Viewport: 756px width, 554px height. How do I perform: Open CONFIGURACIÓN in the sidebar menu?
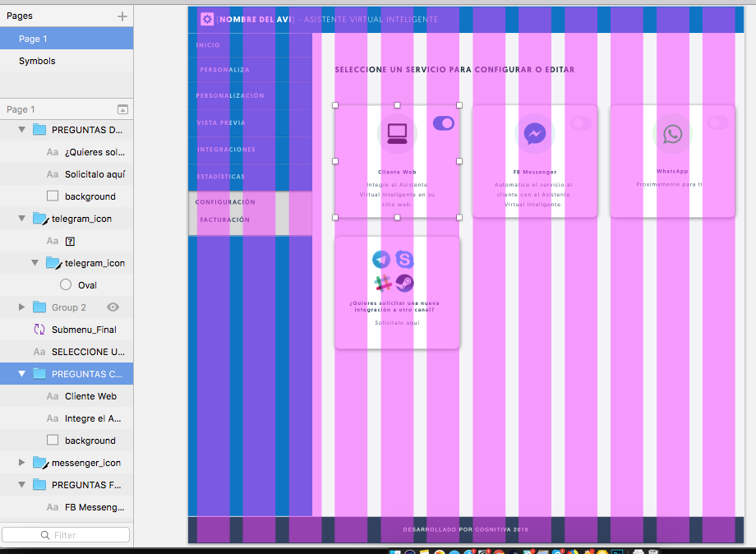click(225, 202)
